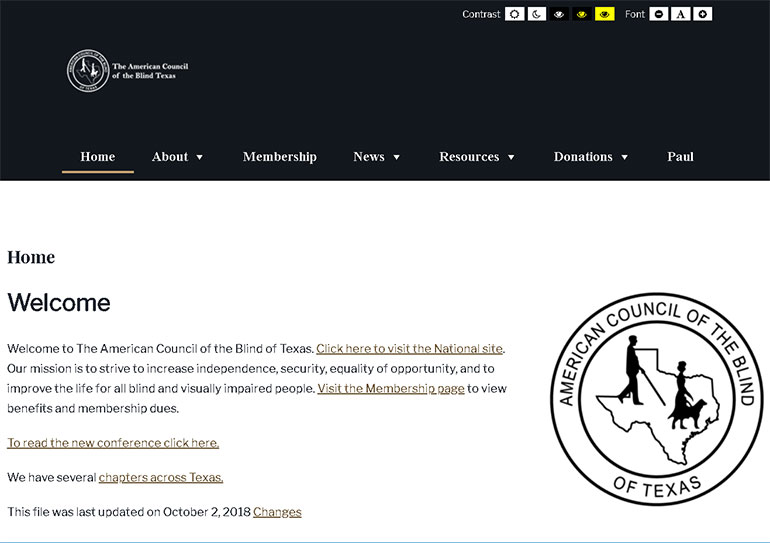This screenshot has width=770, height=543.
Task: Expand the About dropdown arrow
Action: 199,158
